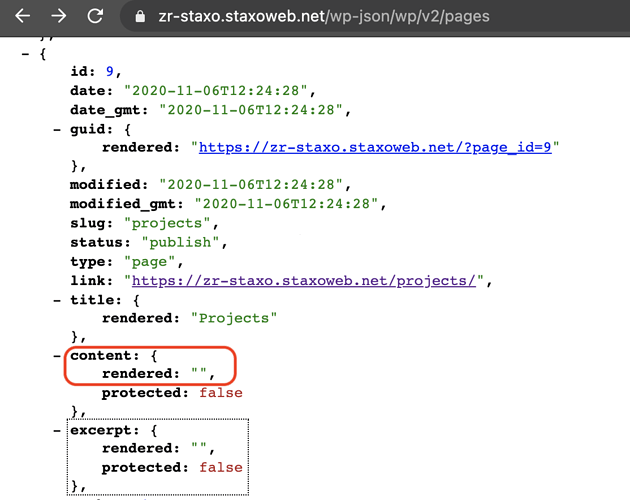Open the guid ?page_id=9 link
Image resolution: width=630 pixels, height=500 pixels.
point(378,147)
